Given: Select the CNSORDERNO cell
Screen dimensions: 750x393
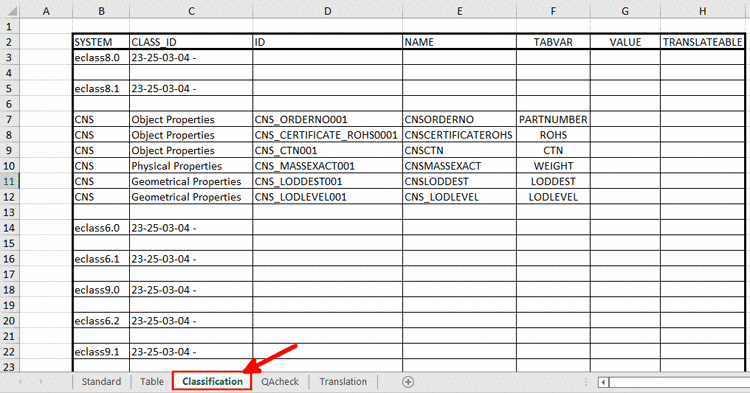Looking at the screenshot, I should click(460, 120).
